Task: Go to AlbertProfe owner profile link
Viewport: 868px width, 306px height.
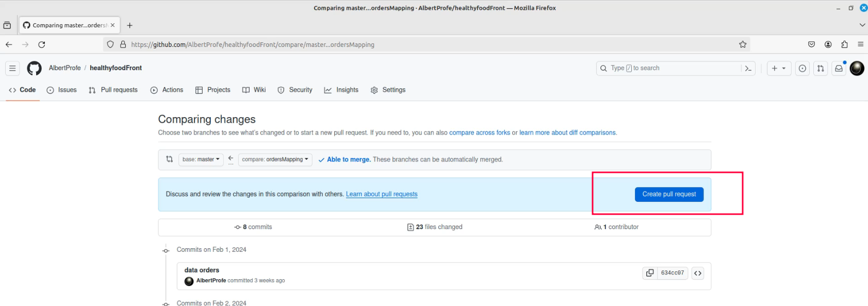Action: click(x=65, y=68)
